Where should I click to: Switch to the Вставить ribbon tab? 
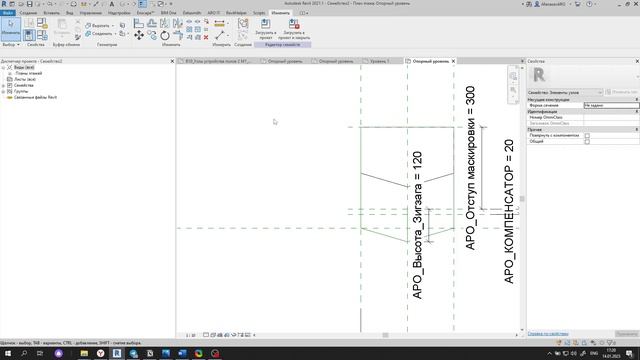point(51,13)
